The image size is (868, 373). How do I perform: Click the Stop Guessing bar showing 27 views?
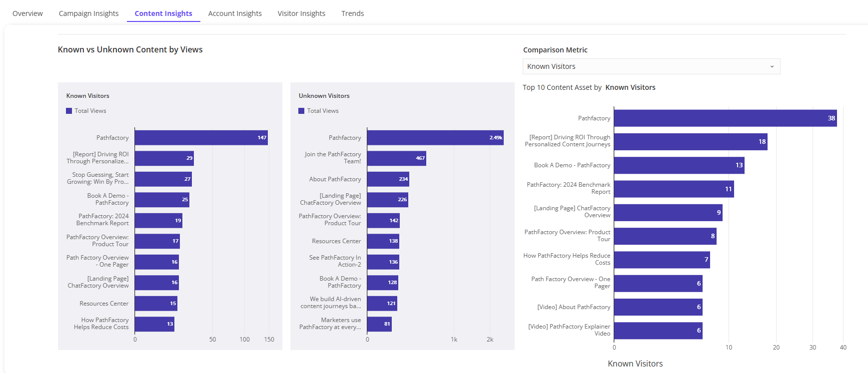pos(163,179)
